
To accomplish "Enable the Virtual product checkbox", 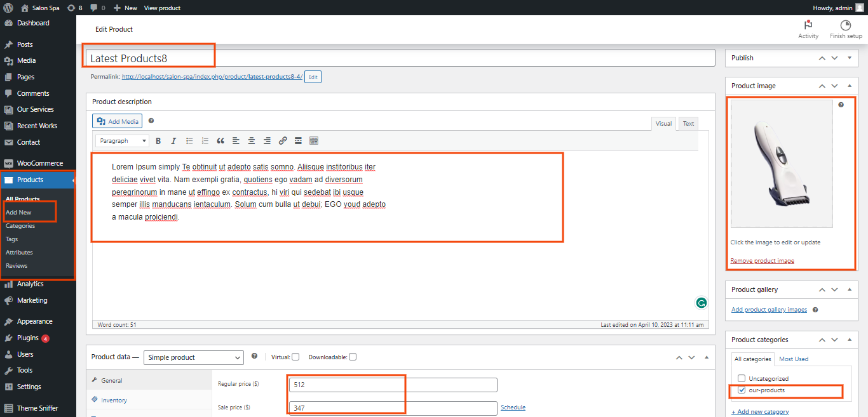I will [x=295, y=357].
